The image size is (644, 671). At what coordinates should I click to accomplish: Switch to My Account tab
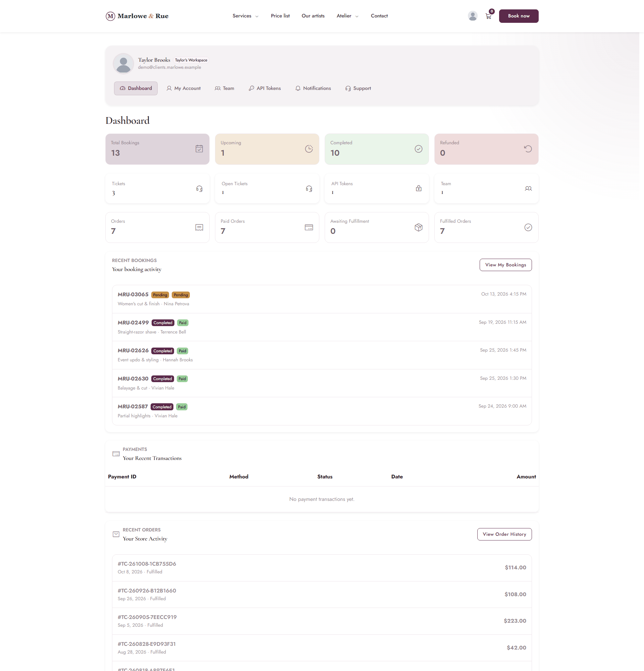(x=183, y=88)
